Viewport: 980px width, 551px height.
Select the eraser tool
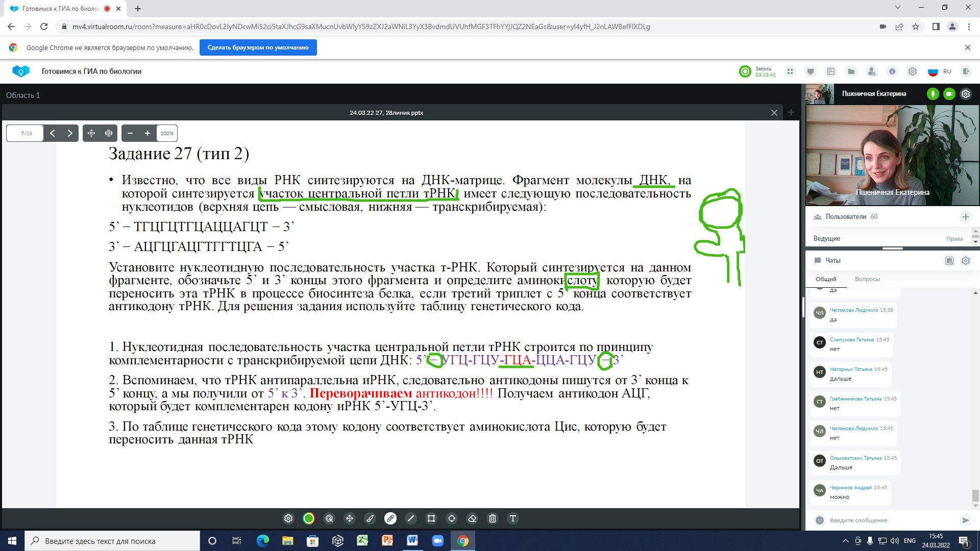coord(472,518)
